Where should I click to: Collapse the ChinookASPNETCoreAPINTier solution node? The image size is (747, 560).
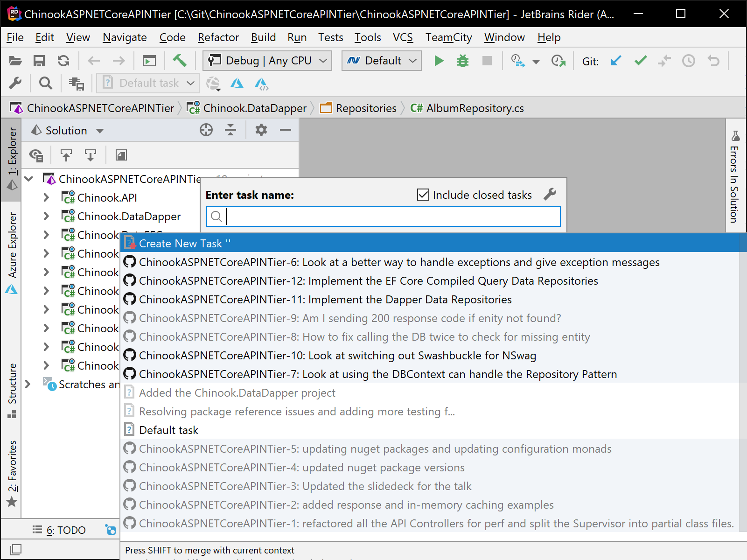29,179
